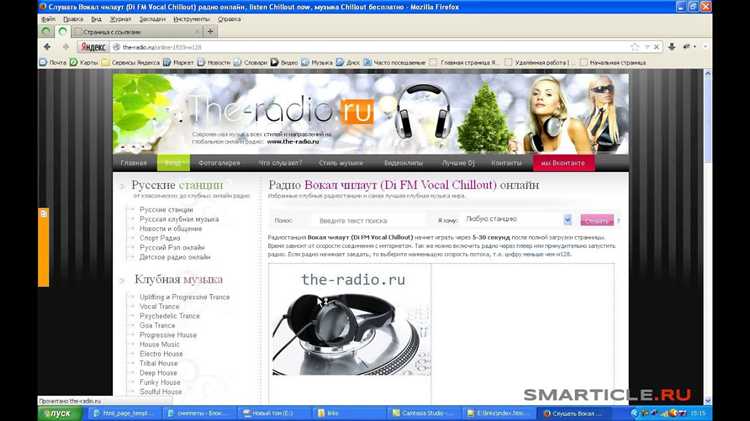The height and width of the screenshot is (421, 750).
Task: Open the Любую станцию station dropdown
Action: click(x=518, y=219)
